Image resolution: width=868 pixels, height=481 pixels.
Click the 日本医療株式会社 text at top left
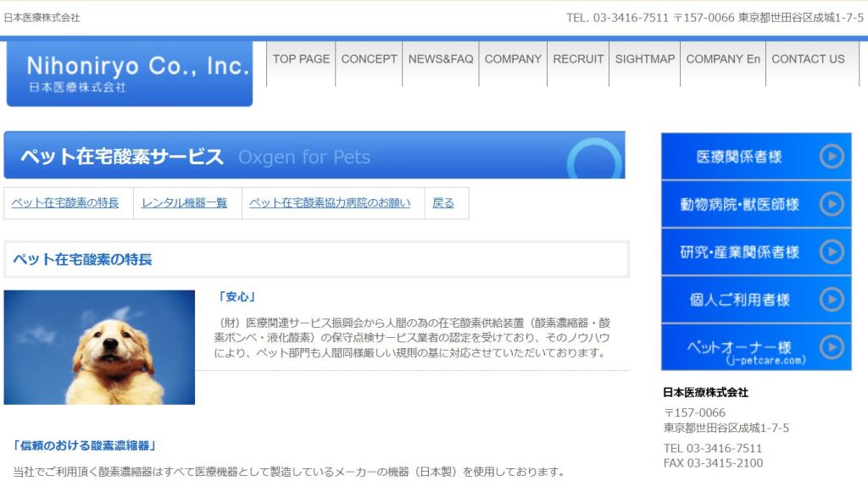pyautogui.click(x=42, y=18)
